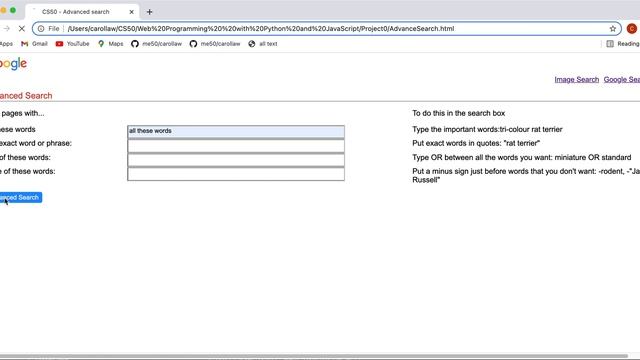Screen dimensions: 640x360
Task: Click the exact word or phrase input
Action: [x=236, y=146]
